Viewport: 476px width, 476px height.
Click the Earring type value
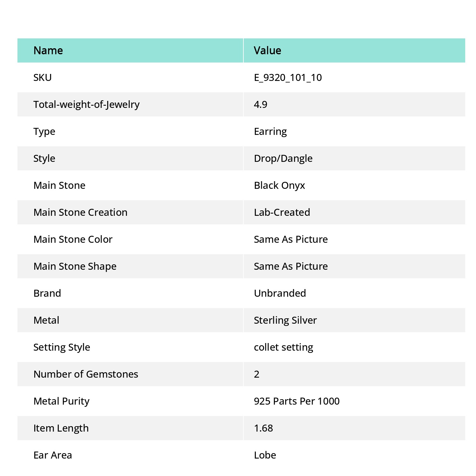(270, 131)
